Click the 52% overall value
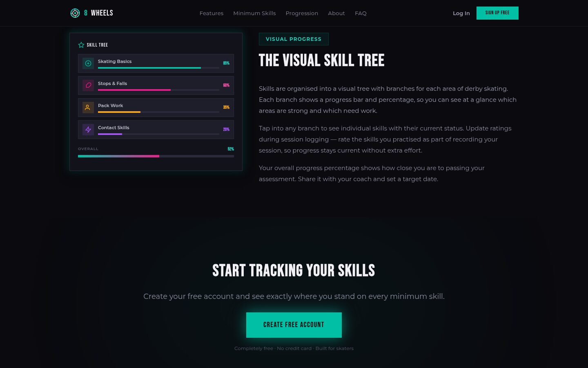Viewport: 588px width, 368px height. [x=231, y=149]
